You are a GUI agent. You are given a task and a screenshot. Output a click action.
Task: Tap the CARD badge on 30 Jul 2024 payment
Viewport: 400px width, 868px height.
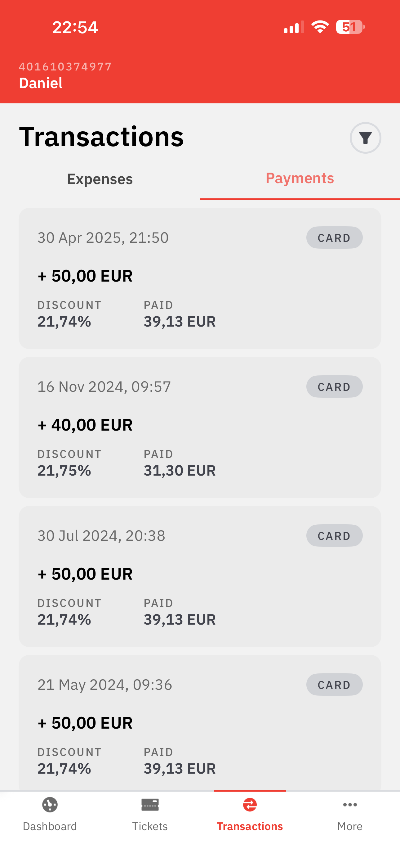pyautogui.click(x=334, y=536)
